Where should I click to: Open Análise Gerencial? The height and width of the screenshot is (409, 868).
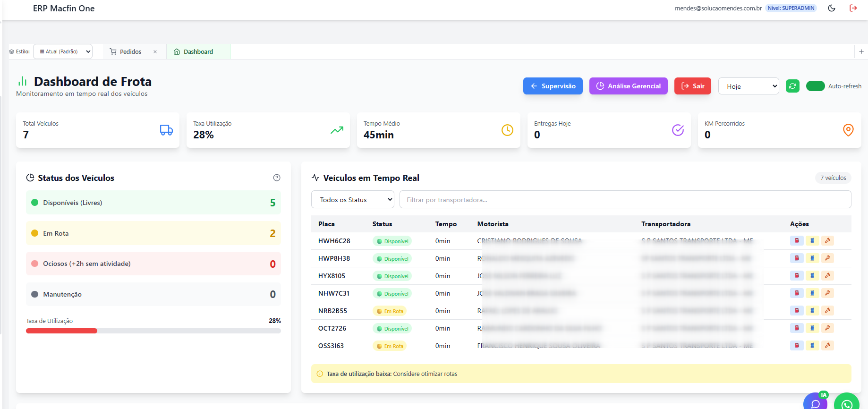point(629,86)
